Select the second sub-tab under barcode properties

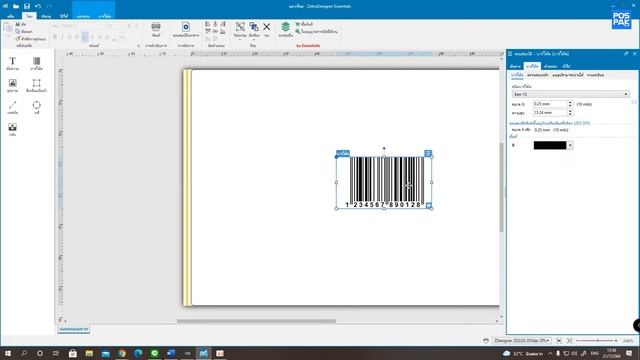tap(538, 75)
